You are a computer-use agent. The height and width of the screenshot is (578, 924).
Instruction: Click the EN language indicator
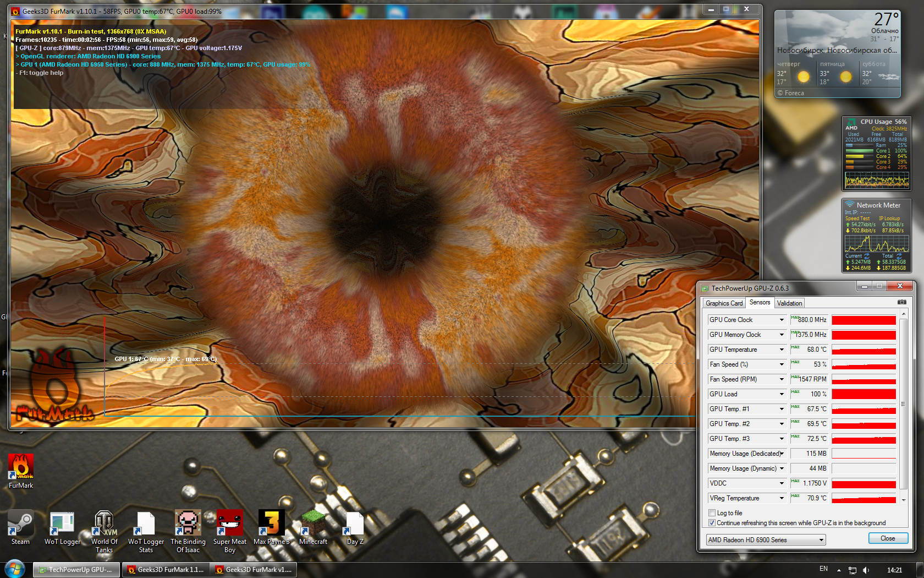pos(823,569)
